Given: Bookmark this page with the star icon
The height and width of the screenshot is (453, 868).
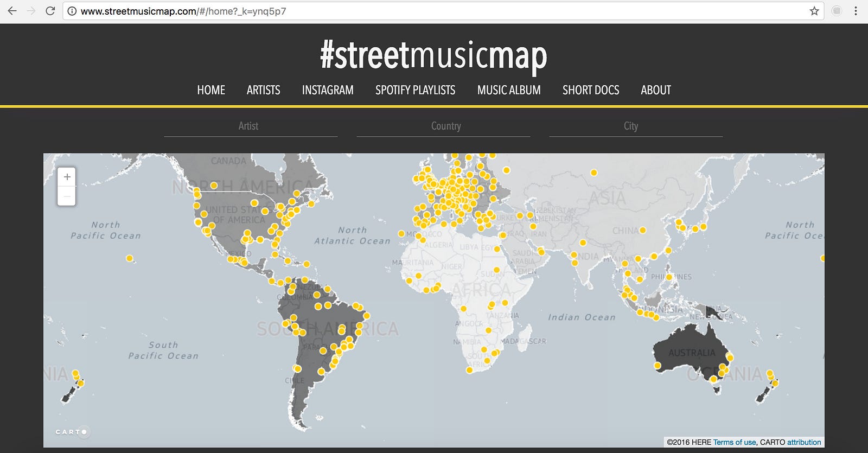Looking at the screenshot, I should (x=814, y=11).
